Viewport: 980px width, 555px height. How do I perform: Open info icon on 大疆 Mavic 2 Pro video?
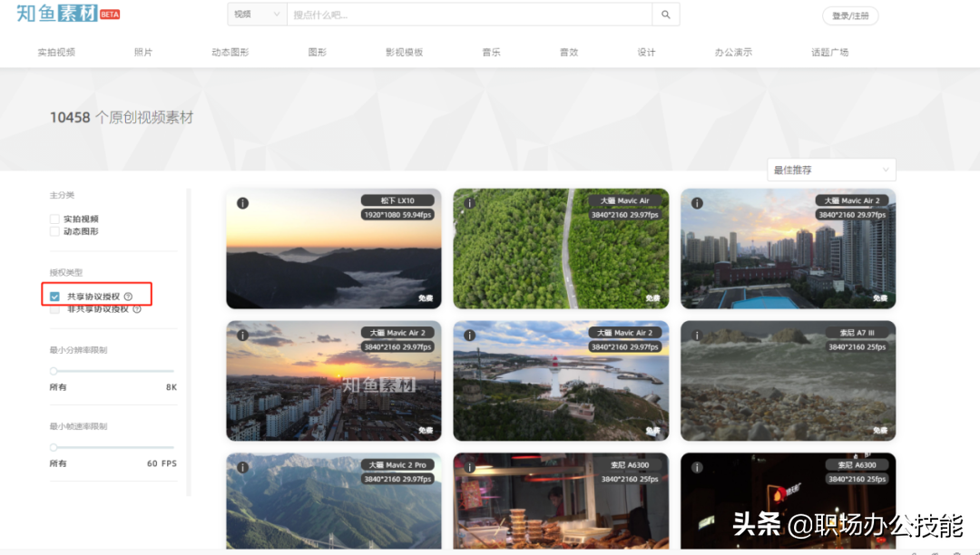[242, 467]
